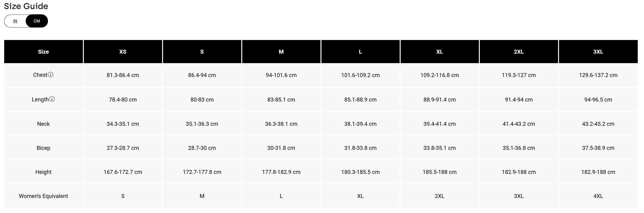Switch the size guide to inches (IN)
The width and height of the screenshot is (644, 213).
(15, 21)
